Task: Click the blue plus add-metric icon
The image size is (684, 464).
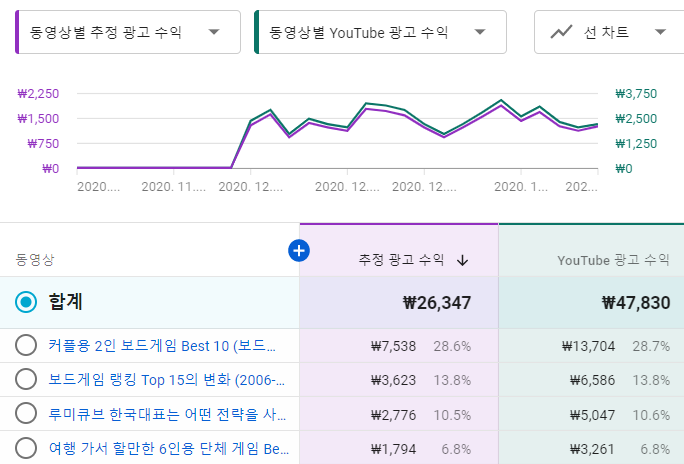Action: tap(299, 251)
